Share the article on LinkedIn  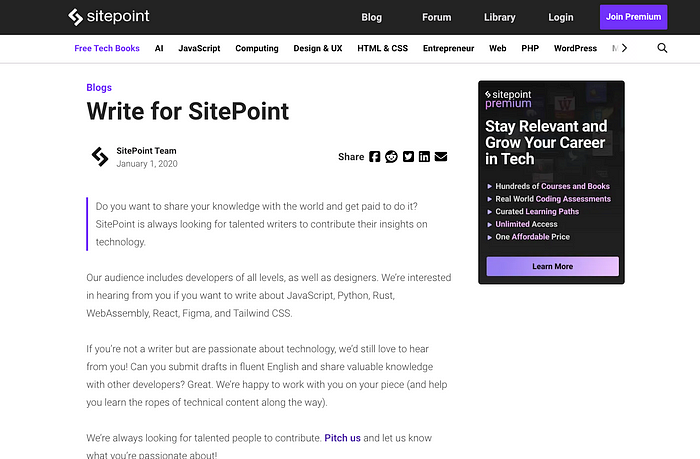pyautogui.click(x=424, y=157)
